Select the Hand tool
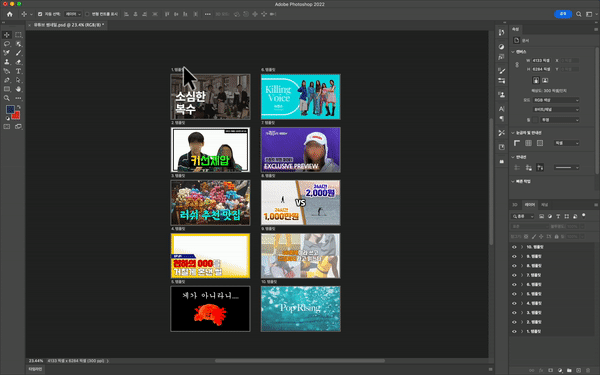 coord(18,89)
